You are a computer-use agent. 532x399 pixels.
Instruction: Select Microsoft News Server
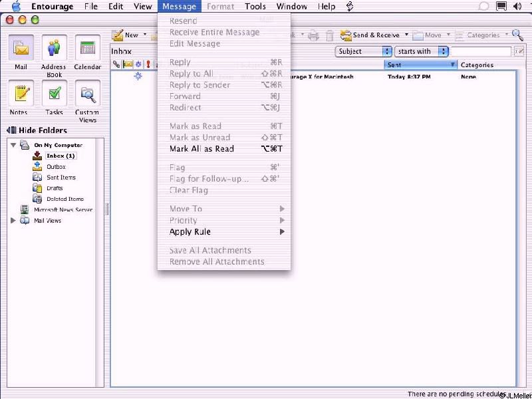coord(63,209)
